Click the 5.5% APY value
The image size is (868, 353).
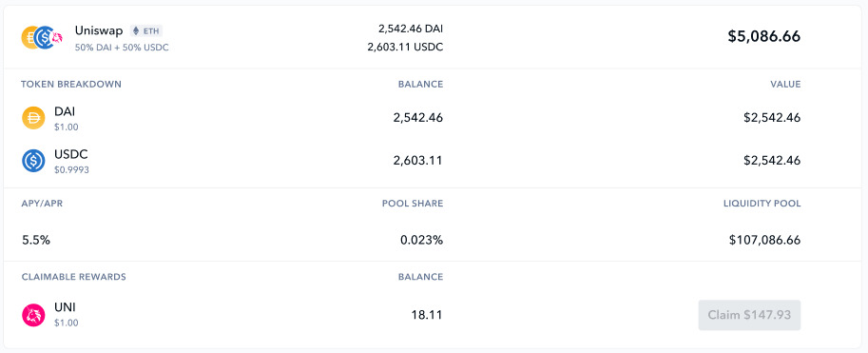point(36,240)
